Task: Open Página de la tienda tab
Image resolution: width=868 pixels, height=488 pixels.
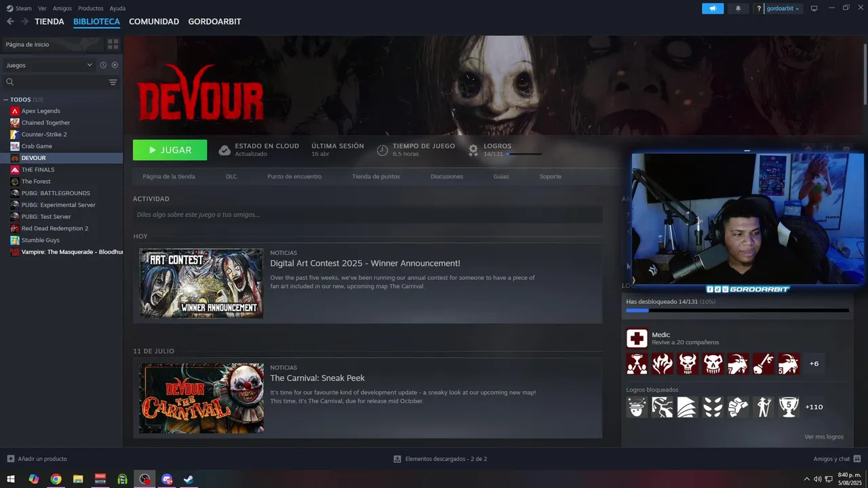Action: tap(169, 176)
